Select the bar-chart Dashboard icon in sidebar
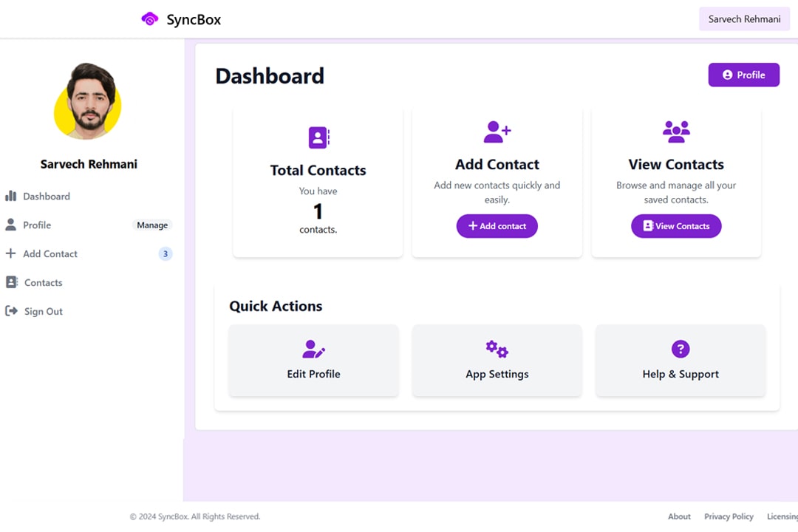 (x=10, y=196)
